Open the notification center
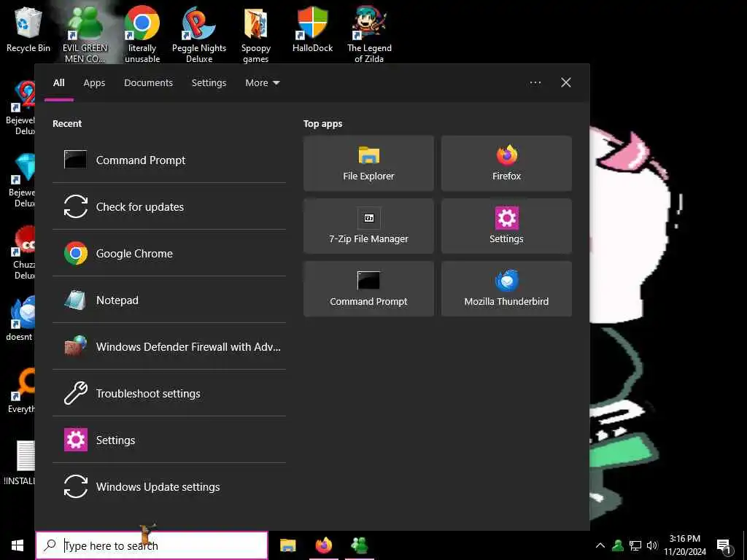747x560 pixels. point(724,546)
